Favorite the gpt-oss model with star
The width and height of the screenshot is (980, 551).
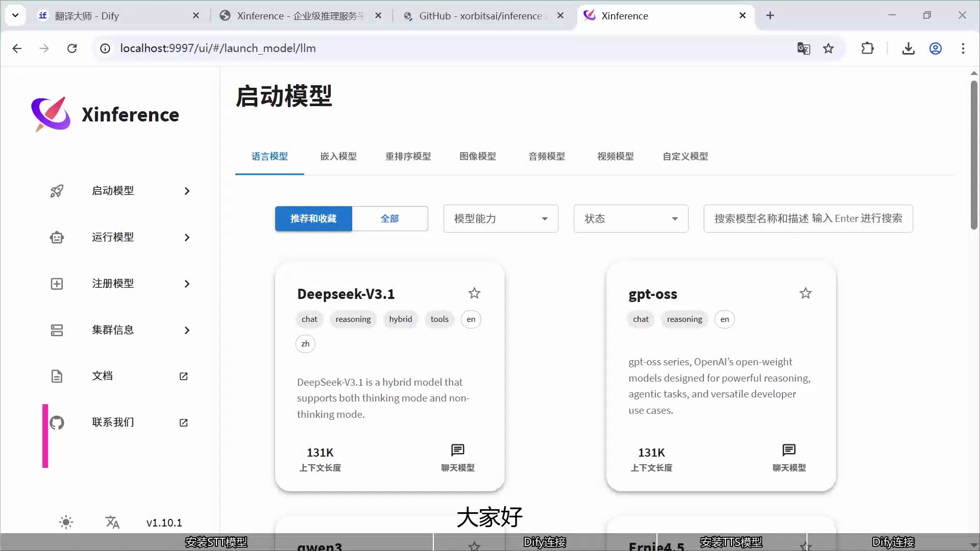[805, 293]
